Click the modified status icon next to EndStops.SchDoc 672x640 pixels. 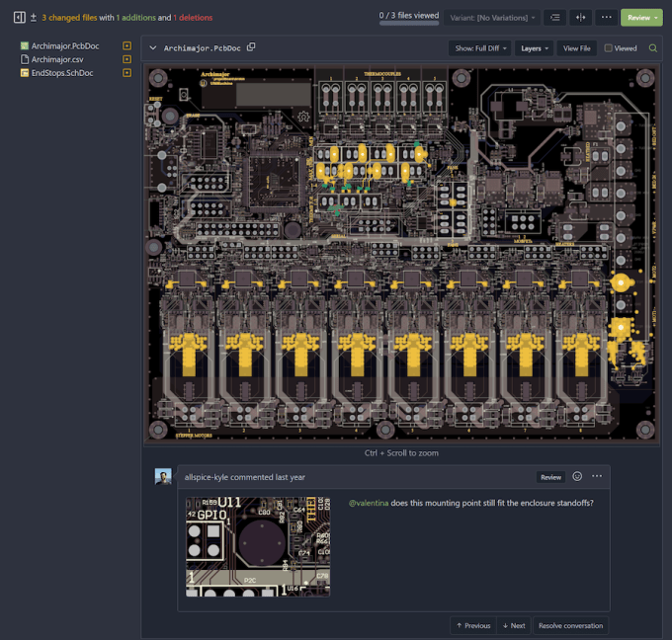pyautogui.click(x=126, y=72)
